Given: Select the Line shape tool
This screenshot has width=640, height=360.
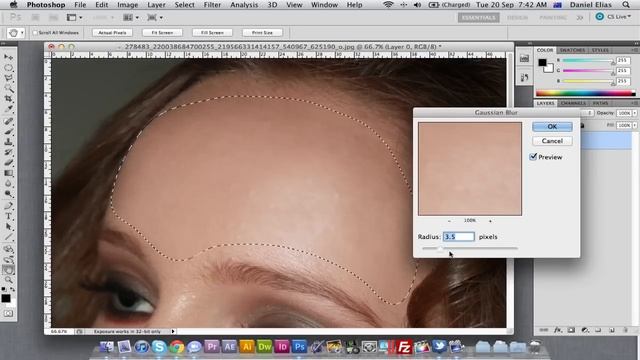Looking at the screenshot, I should (x=8, y=237).
